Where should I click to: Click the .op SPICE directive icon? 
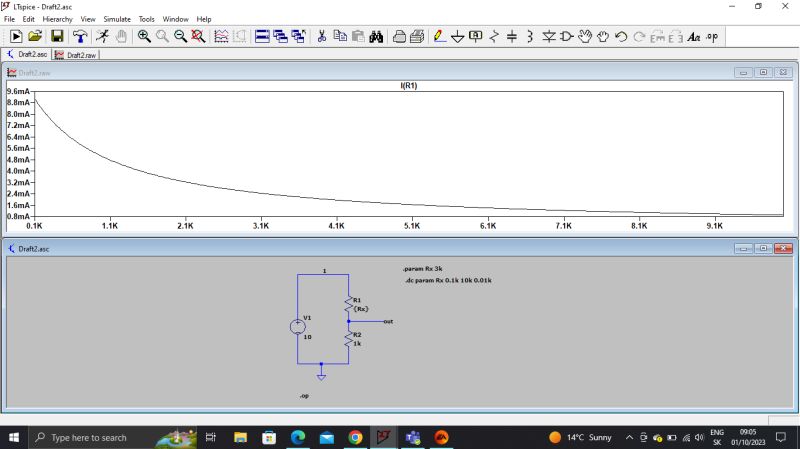(x=712, y=36)
